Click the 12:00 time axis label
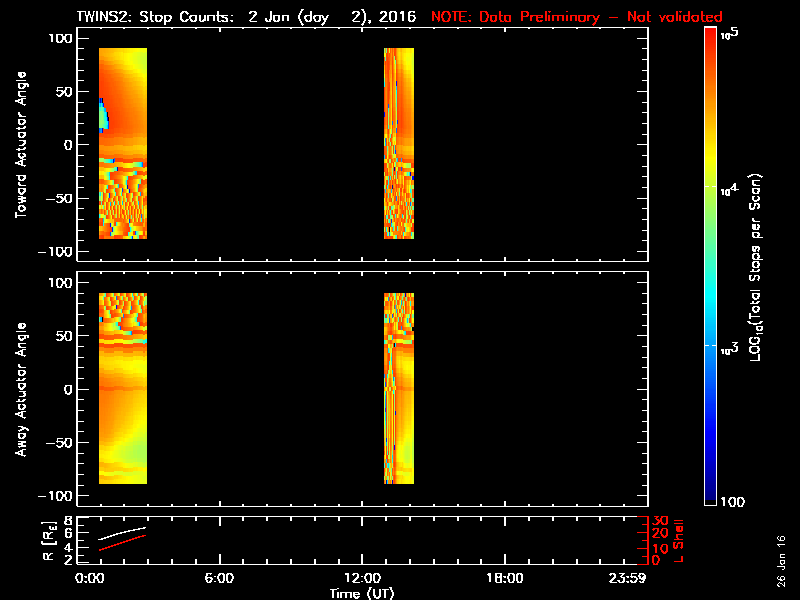This screenshot has width=800, height=600. click(x=362, y=578)
